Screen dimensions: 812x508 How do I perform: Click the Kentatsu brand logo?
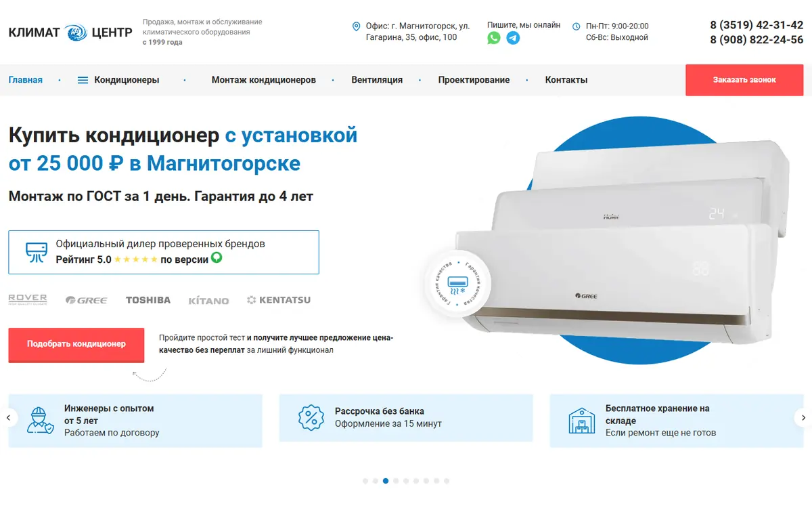279,300
